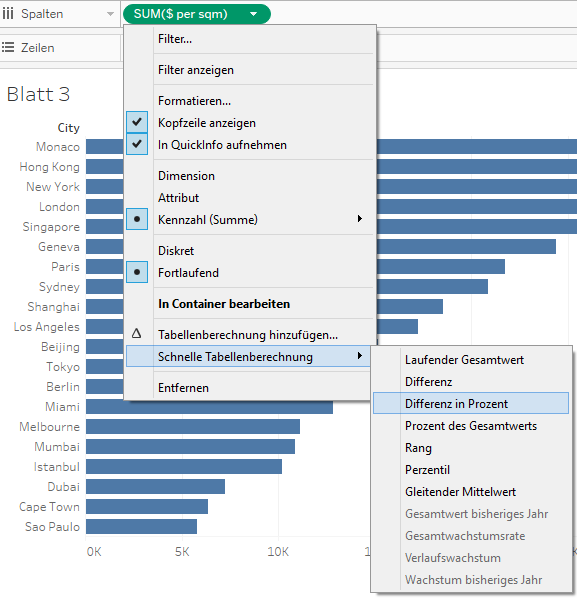This screenshot has height=599, width=577.
Task: Choose Laufender Gesamtwert calculation
Action: [x=464, y=359]
